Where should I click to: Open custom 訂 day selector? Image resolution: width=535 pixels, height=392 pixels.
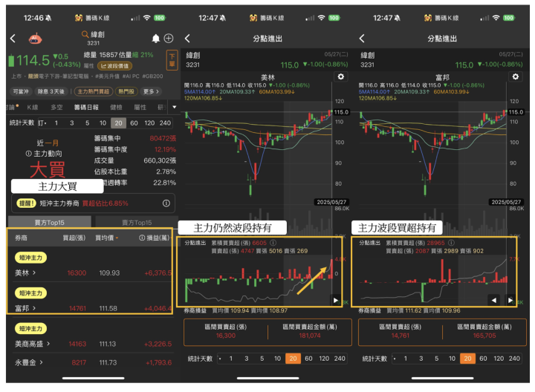[42, 122]
